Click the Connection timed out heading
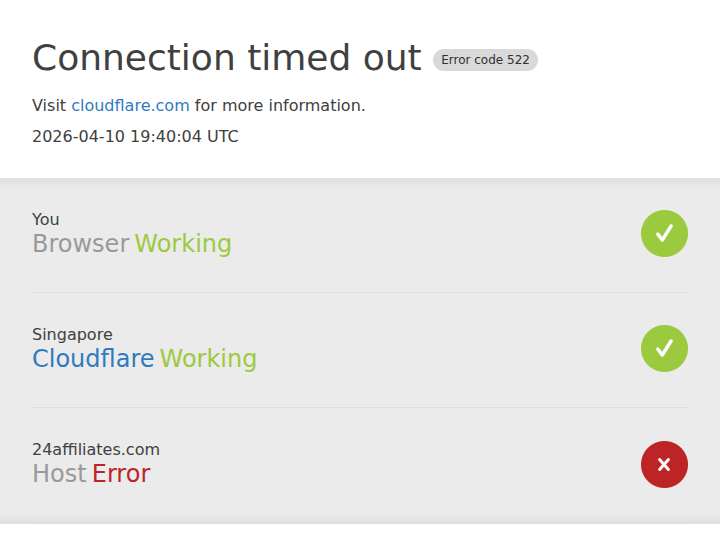 click(x=226, y=58)
